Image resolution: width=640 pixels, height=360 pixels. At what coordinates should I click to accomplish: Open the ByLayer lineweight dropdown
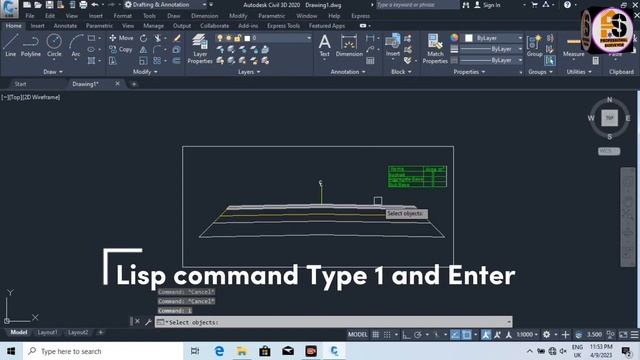click(520, 49)
